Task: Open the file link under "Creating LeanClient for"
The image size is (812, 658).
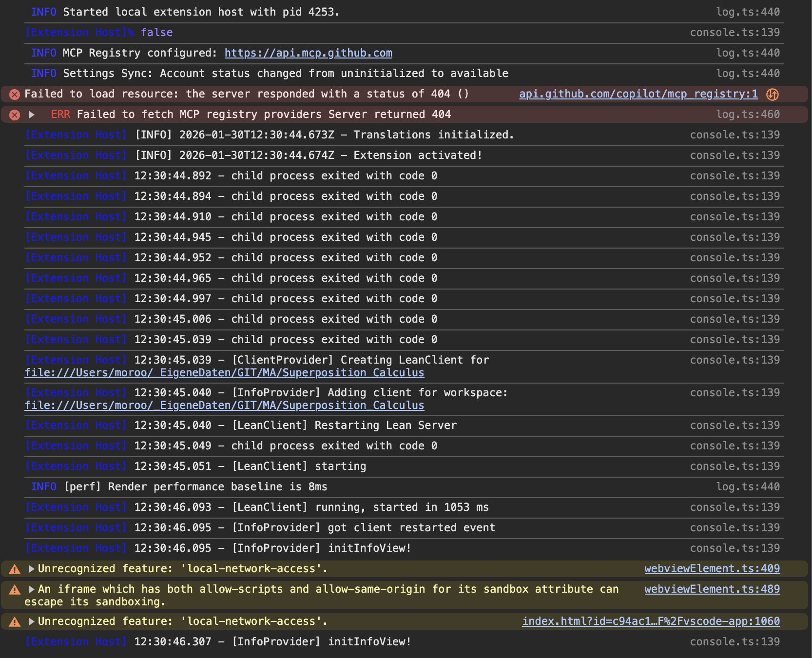Action: click(x=224, y=373)
